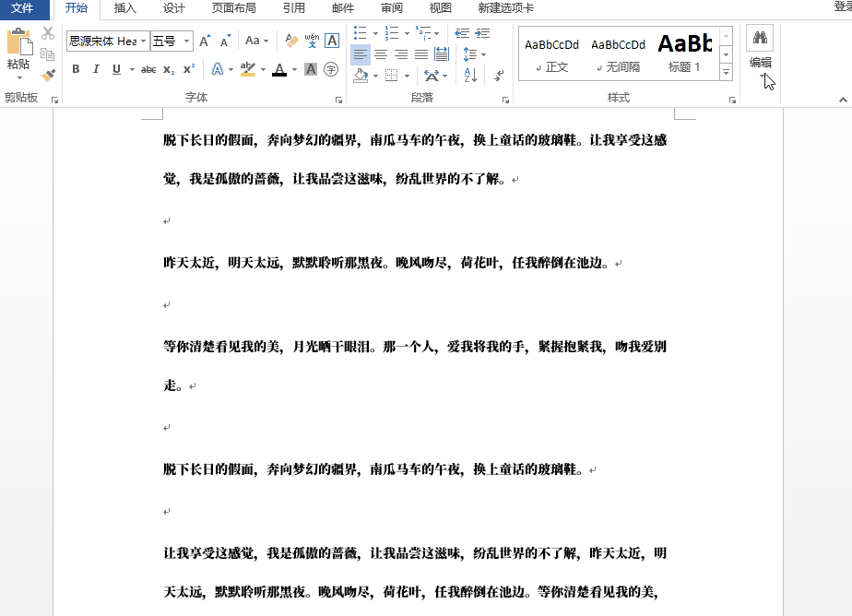Screen dimensions: 852x616
Task: Toggle italic formatting
Action: pos(96,69)
